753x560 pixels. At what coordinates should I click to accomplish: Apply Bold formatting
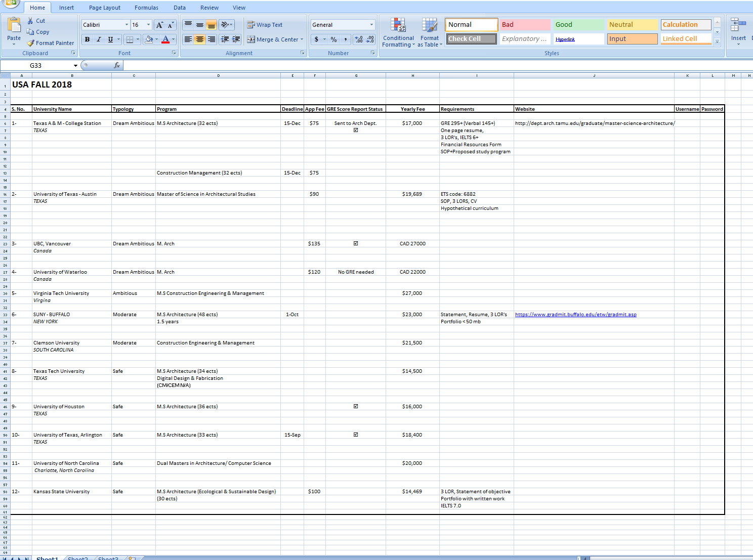coord(87,39)
